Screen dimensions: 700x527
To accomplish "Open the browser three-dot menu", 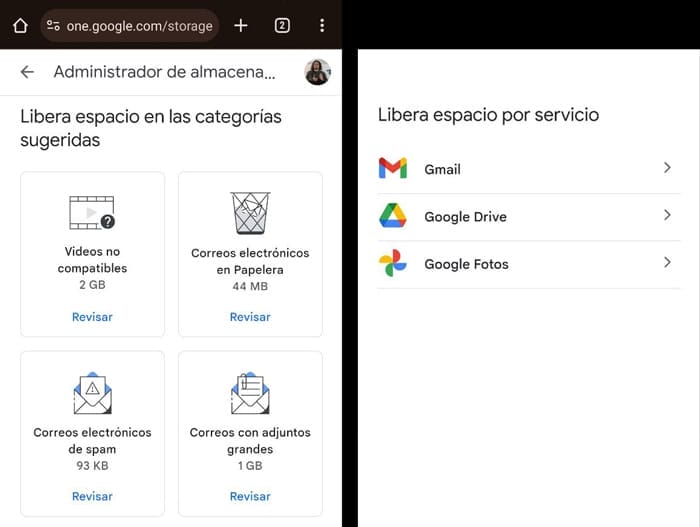I will point(321,25).
